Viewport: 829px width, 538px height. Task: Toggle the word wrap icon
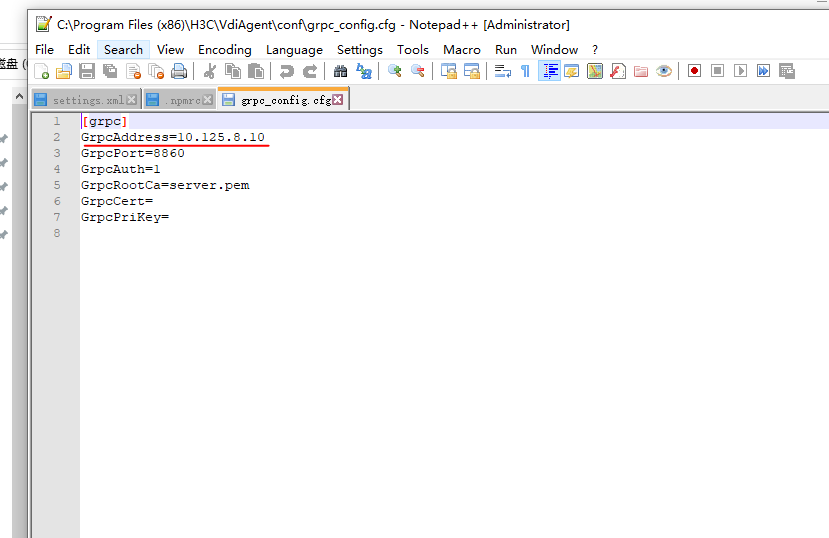(x=502, y=71)
